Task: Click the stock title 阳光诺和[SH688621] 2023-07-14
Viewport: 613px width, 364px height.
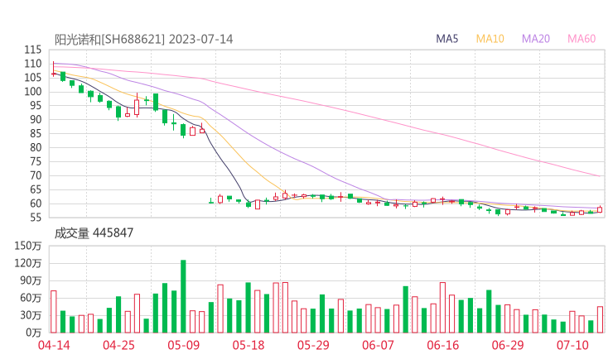Action: 143,40
